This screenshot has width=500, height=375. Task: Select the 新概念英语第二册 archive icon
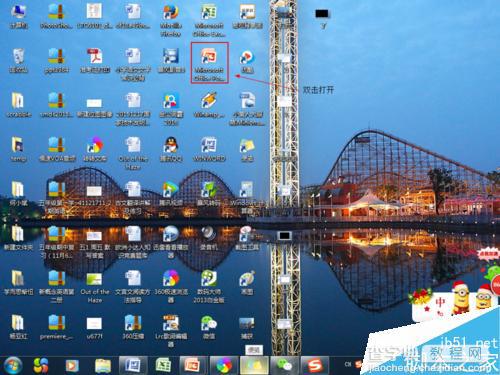coord(56,286)
